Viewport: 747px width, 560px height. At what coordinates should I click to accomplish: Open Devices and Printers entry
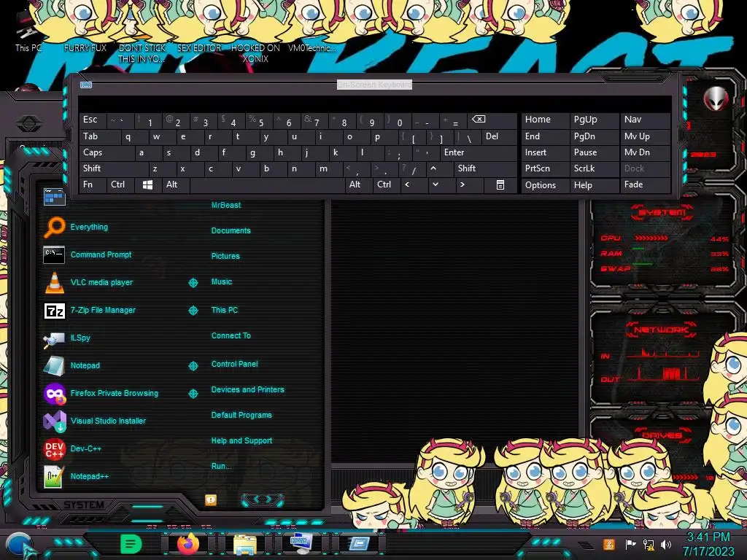click(248, 389)
